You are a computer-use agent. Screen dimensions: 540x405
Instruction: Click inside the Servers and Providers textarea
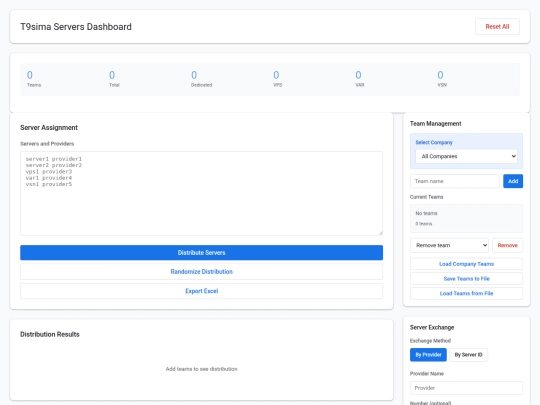pyautogui.click(x=201, y=193)
